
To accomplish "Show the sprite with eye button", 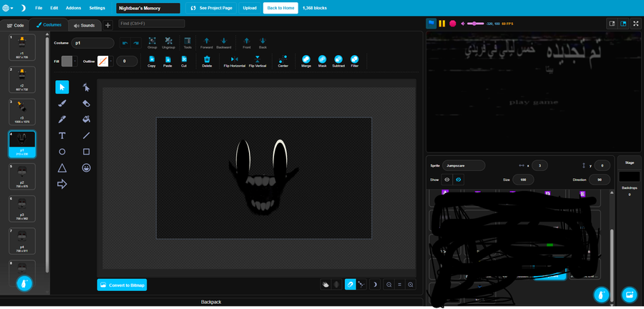I will (x=447, y=180).
